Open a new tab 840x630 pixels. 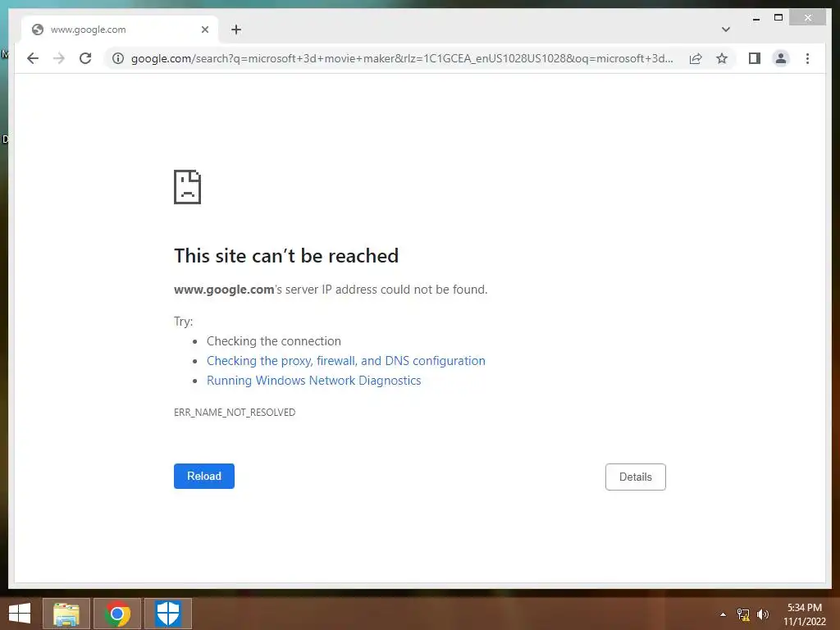236,30
